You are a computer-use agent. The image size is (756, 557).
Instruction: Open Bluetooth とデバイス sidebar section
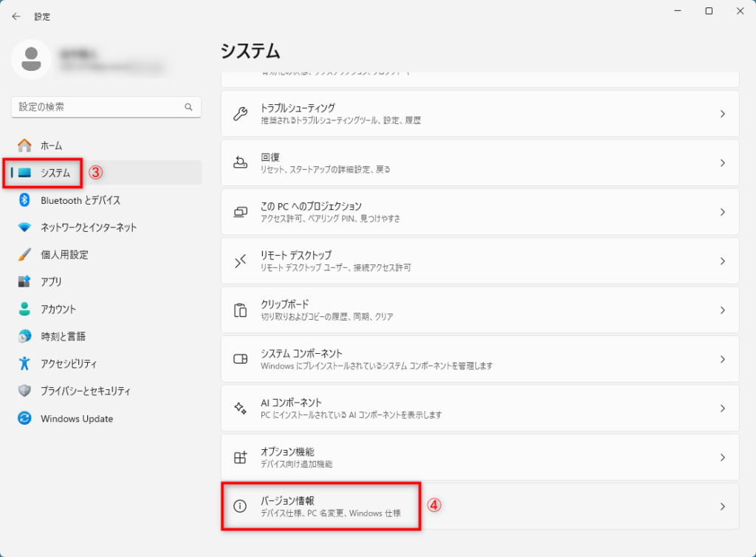80,200
